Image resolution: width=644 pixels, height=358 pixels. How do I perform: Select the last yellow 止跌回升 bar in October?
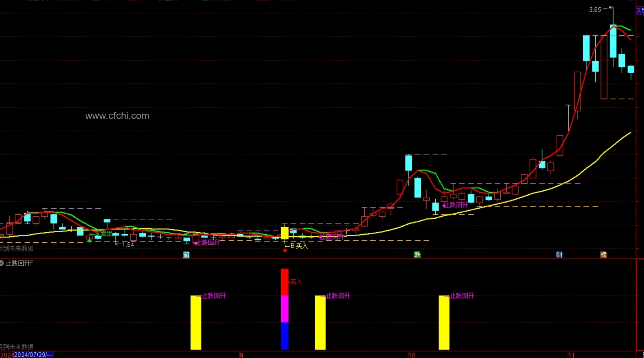click(444, 322)
